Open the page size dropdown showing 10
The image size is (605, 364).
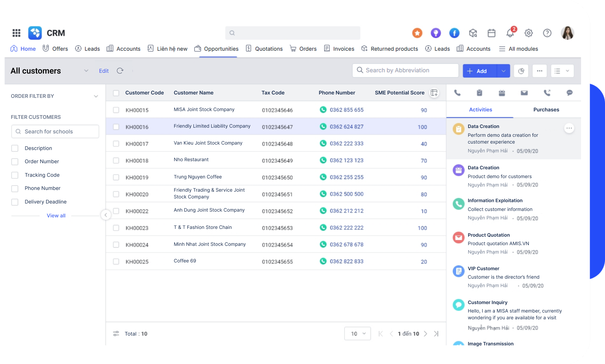357,334
